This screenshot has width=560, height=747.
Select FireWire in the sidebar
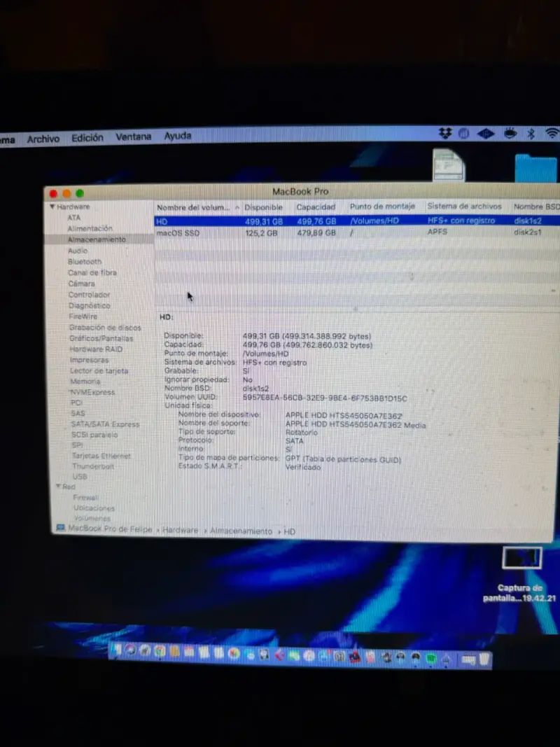coord(83,316)
